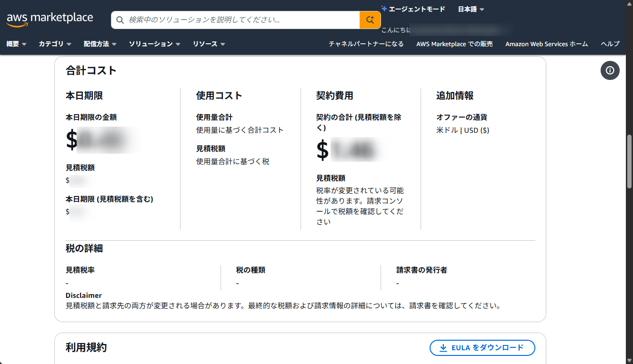This screenshot has height=364, width=633.
Task: Click the download icon in the EULA button
Action: click(x=443, y=348)
